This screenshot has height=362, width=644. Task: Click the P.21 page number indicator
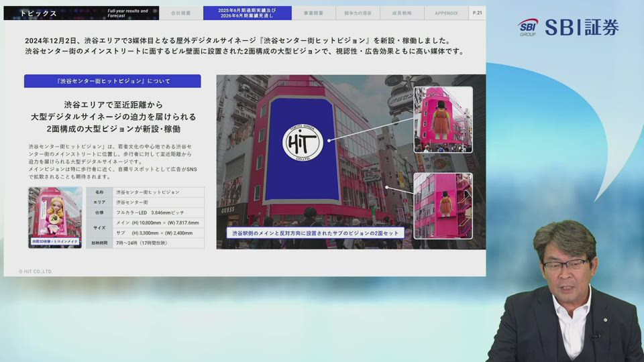(477, 13)
